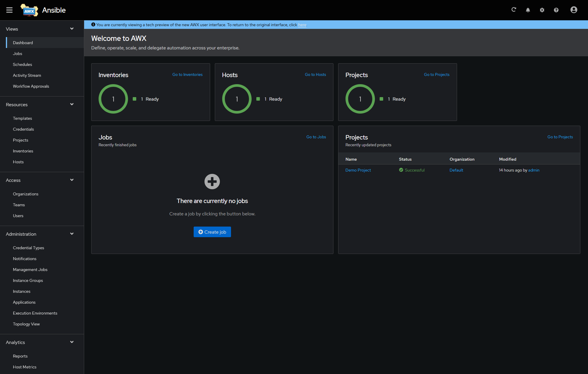Viewport: 588px width, 374px height.
Task: Collapse the Views section
Action: pos(72,29)
